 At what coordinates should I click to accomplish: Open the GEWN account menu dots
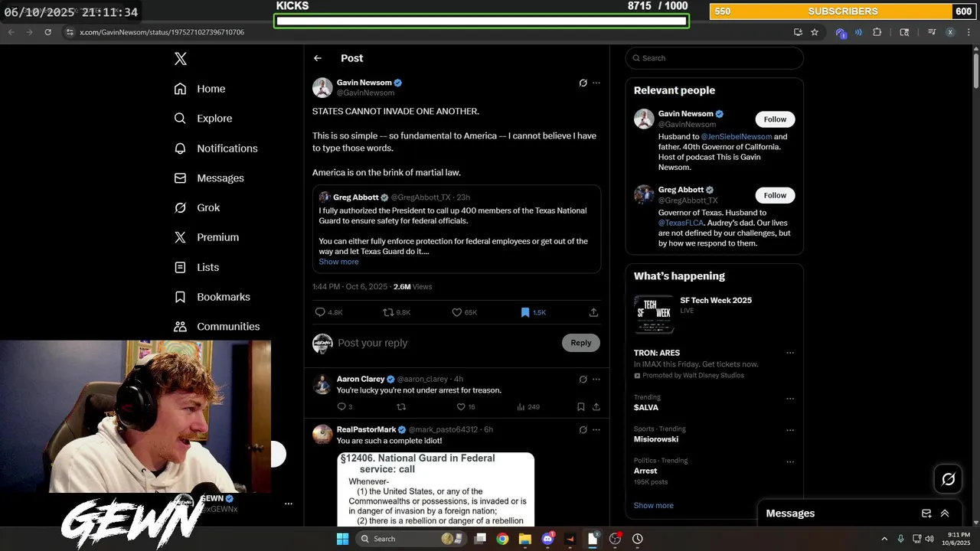pos(289,504)
